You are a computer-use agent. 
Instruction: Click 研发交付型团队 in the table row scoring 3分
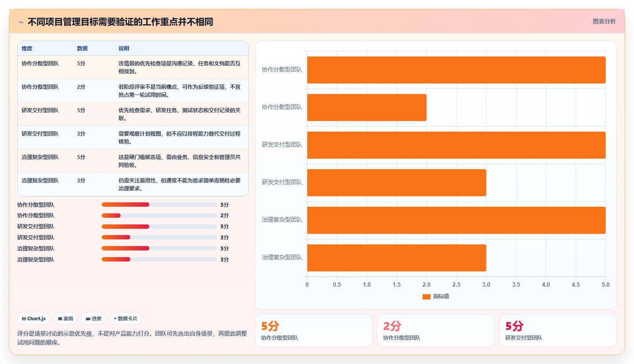click(x=40, y=133)
